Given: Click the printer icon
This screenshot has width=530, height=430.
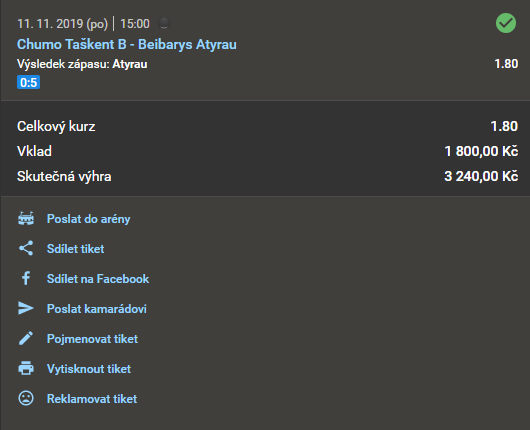Looking at the screenshot, I should (26, 368).
